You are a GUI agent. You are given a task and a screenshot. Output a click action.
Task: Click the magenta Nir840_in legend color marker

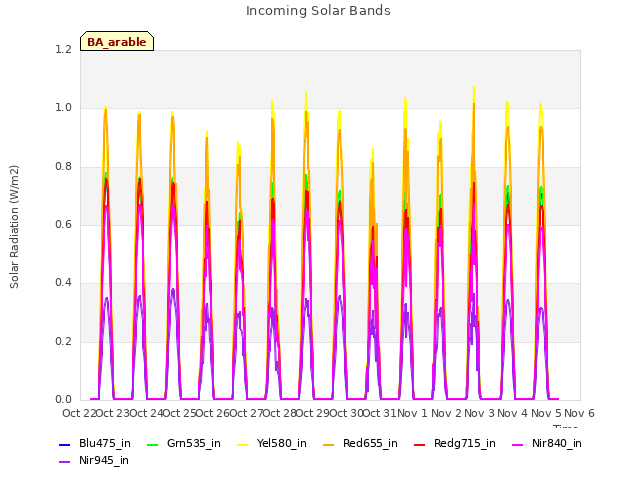pos(518,444)
